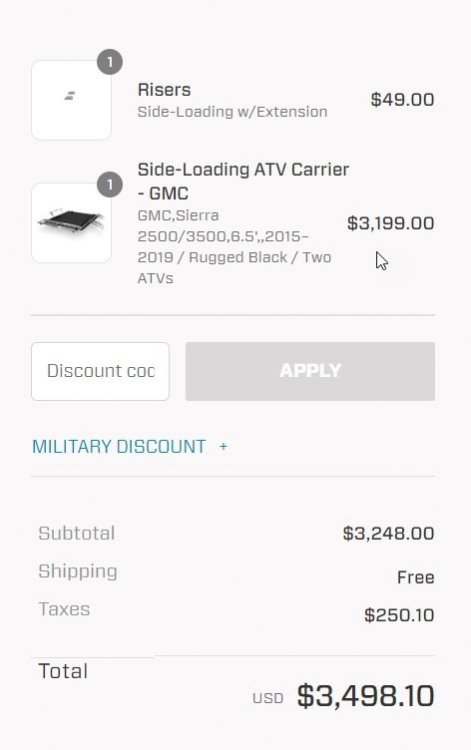Click the quantity badge on Risers item
This screenshot has height=750, width=471.
coord(110,62)
